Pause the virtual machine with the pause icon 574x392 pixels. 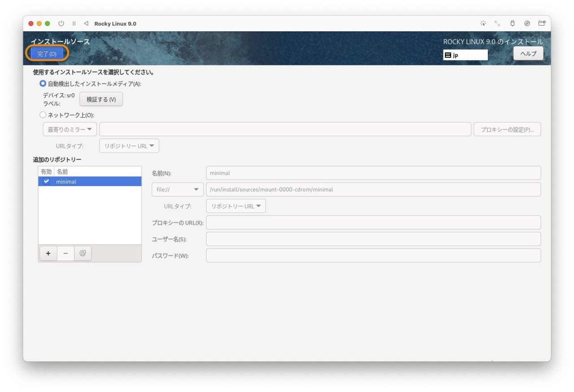[x=74, y=23]
